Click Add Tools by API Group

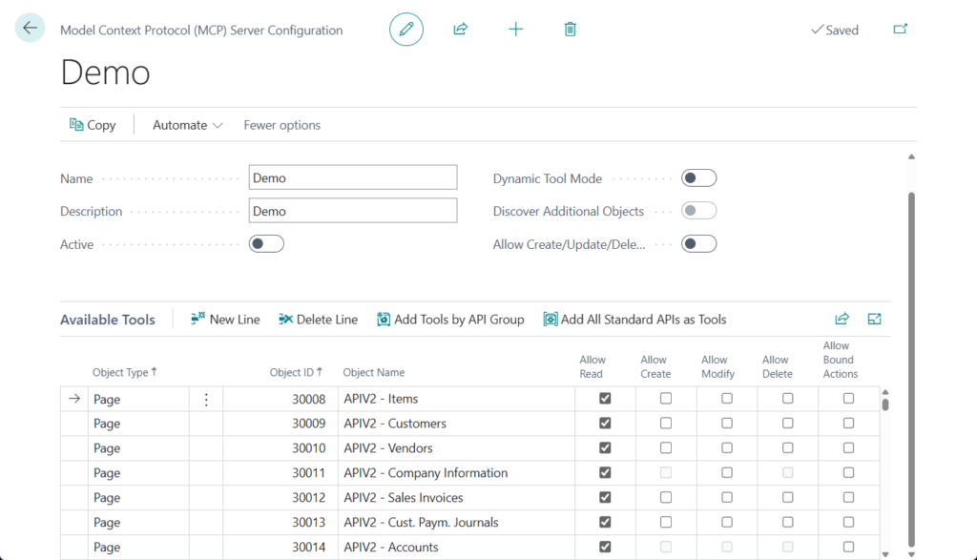pyautogui.click(x=450, y=320)
